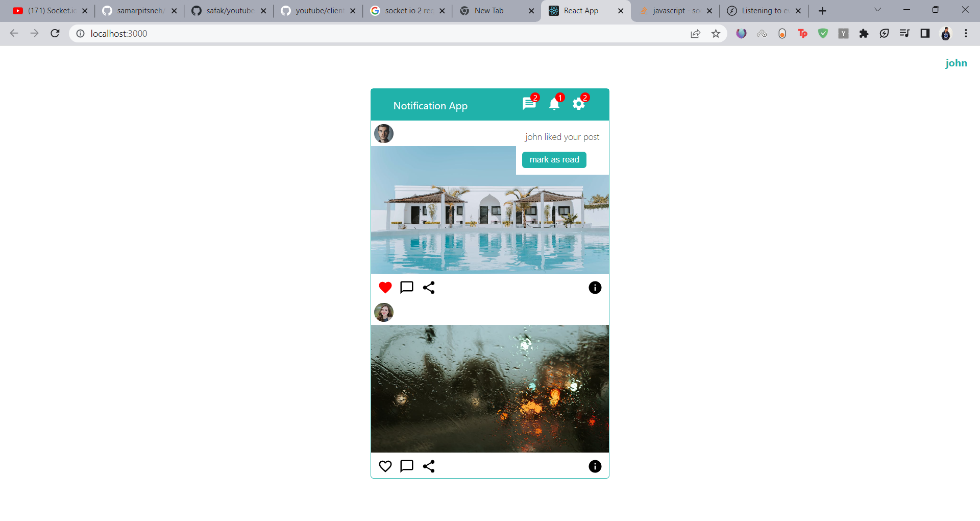Bookmark the page with the star icon

(x=716, y=33)
